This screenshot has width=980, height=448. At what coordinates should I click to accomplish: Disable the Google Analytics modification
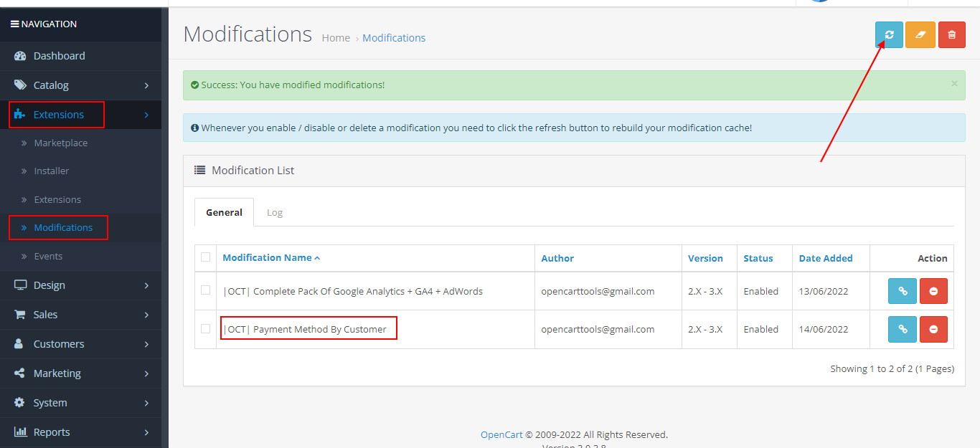click(x=933, y=291)
